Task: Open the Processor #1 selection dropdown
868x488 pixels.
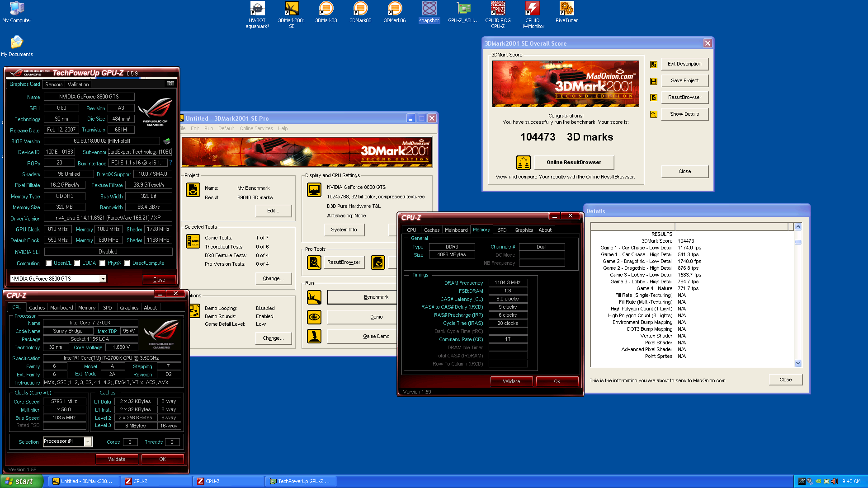Action: coord(88,442)
